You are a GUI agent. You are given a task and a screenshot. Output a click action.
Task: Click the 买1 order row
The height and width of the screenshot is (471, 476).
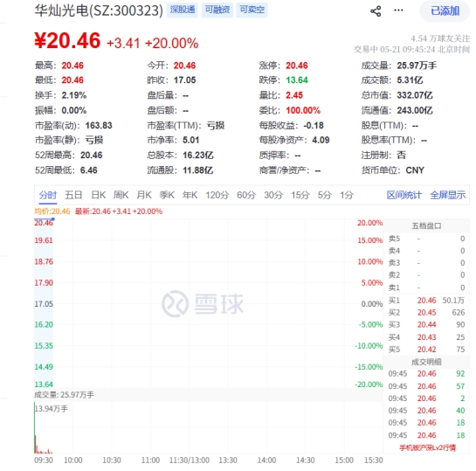(426, 301)
